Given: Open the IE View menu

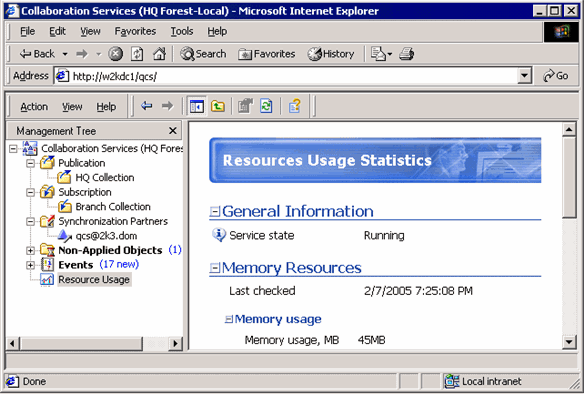Looking at the screenshot, I should click(x=91, y=31).
